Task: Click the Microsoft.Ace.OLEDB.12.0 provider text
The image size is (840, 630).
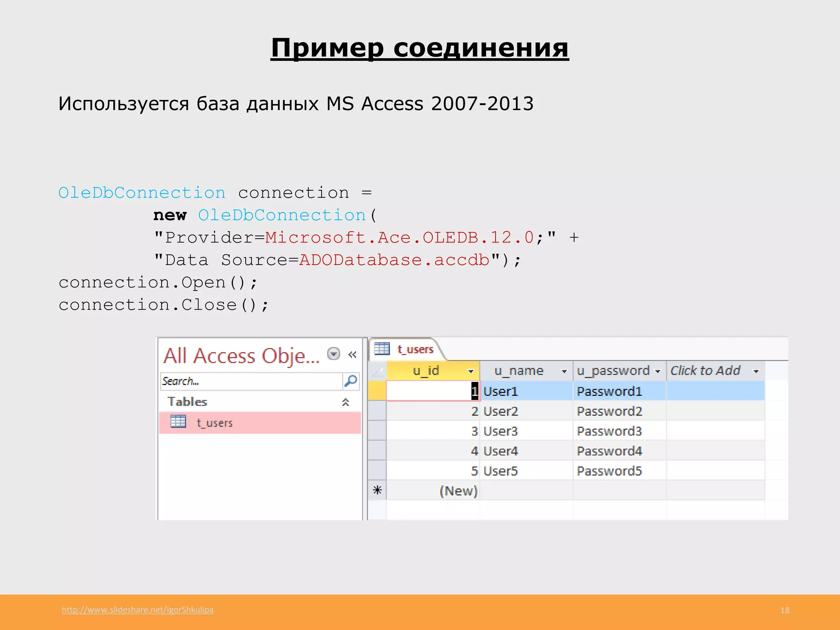Action: (400, 237)
